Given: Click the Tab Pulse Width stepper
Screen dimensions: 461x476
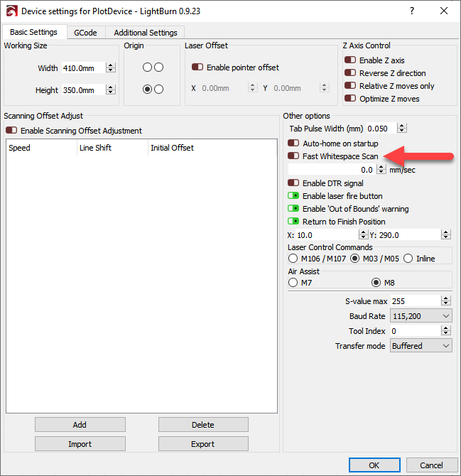Looking at the screenshot, I should (402, 128).
